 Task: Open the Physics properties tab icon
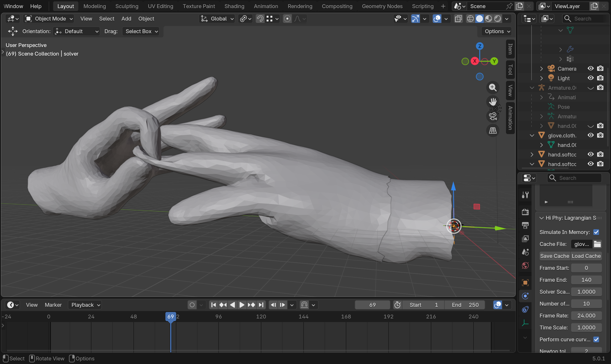[x=525, y=296]
